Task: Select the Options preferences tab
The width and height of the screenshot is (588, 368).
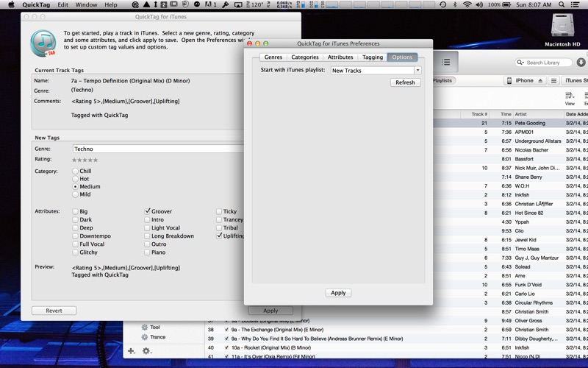Action: (x=402, y=57)
